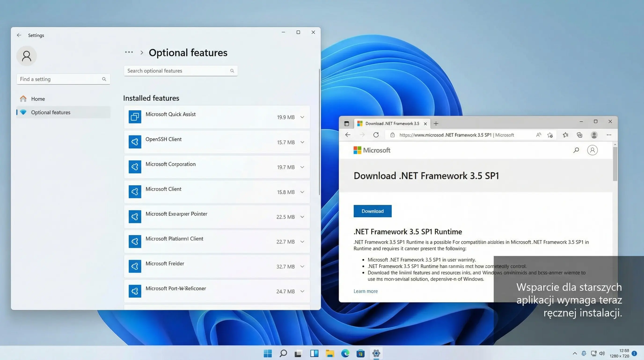Expand Microsoft Freider feature chevron
The width and height of the screenshot is (644, 360).
[302, 266]
